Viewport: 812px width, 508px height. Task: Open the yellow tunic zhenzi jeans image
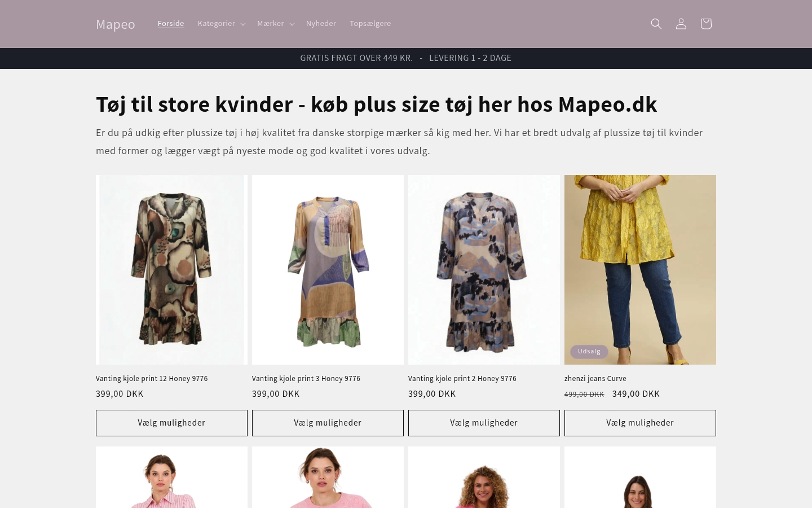[640, 270]
